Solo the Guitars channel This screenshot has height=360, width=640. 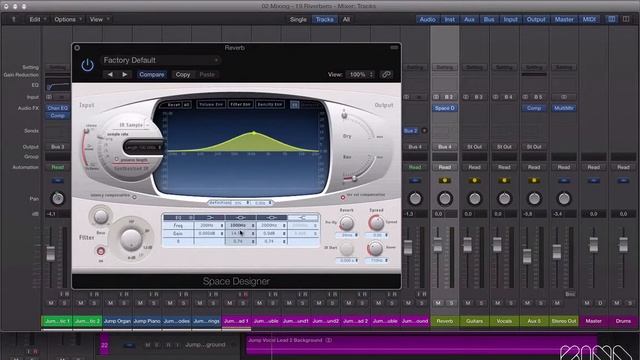[x=481, y=303]
